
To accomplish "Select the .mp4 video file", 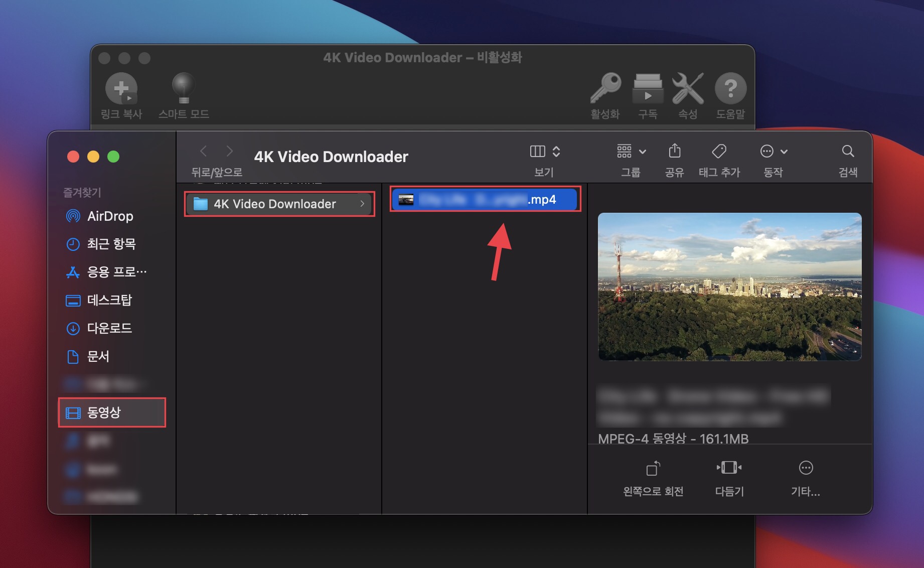I will 485,200.
